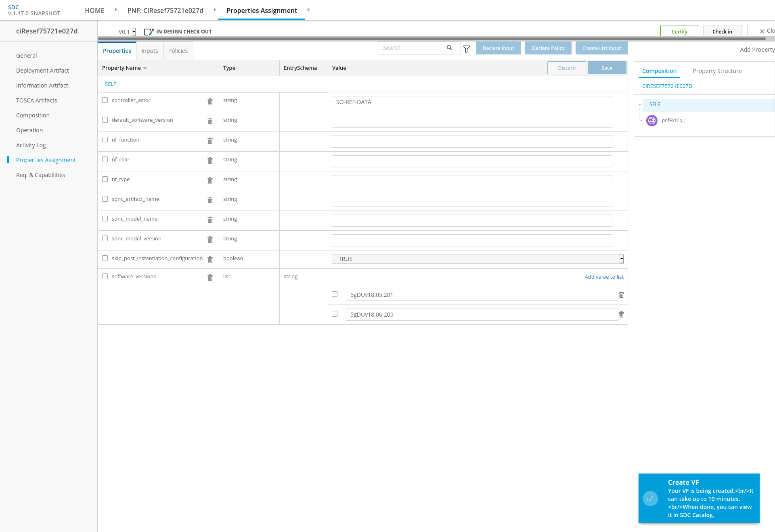Expand the HOME breadcrumb arrow
This screenshot has width=775, height=532.
tap(116, 10)
